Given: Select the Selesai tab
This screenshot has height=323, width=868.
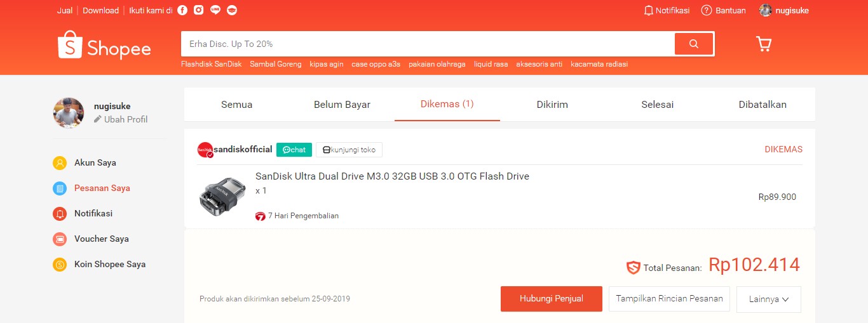Looking at the screenshot, I should pos(657,105).
